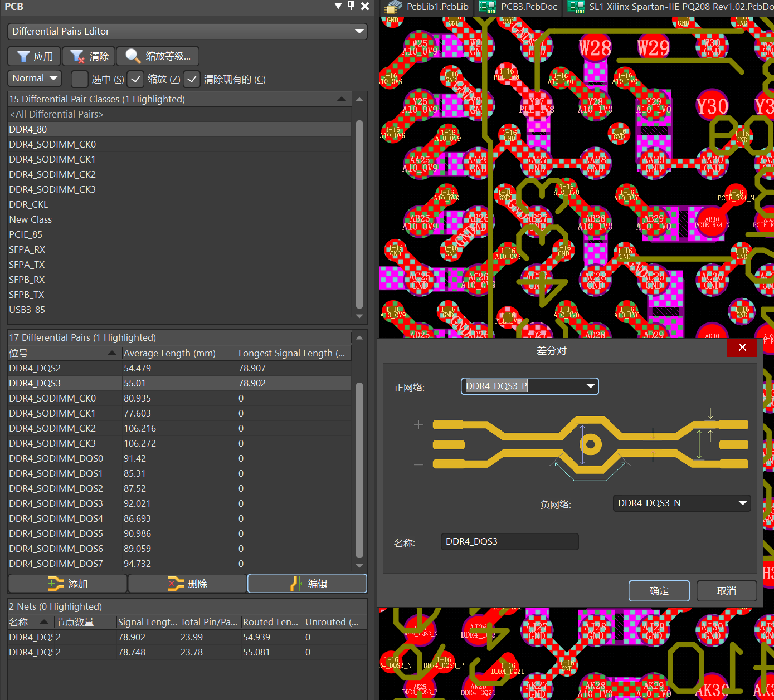Toggle the Clear Existing (C) checkbox

[x=192, y=79]
